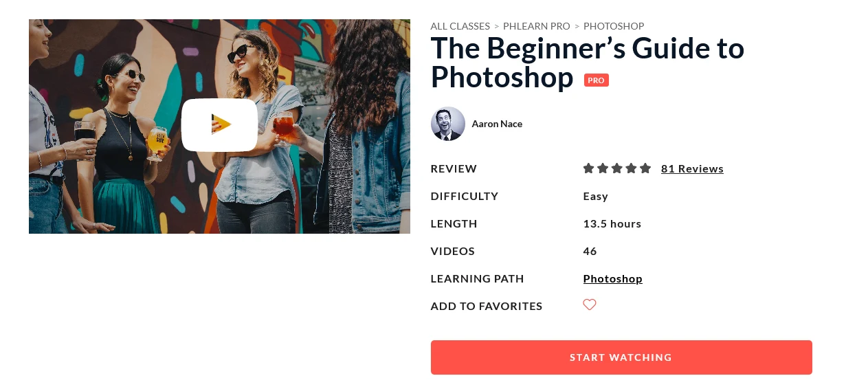This screenshot has width=868, height=387.
Task: Select the fifth rating star
Action: tap(645, 168)
